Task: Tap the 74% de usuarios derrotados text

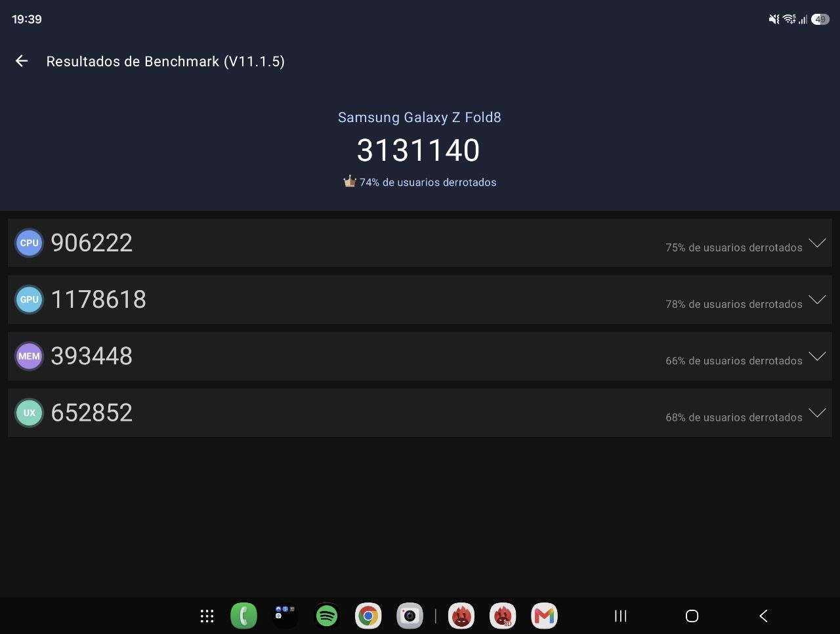Action: click(x=428, y=182)
